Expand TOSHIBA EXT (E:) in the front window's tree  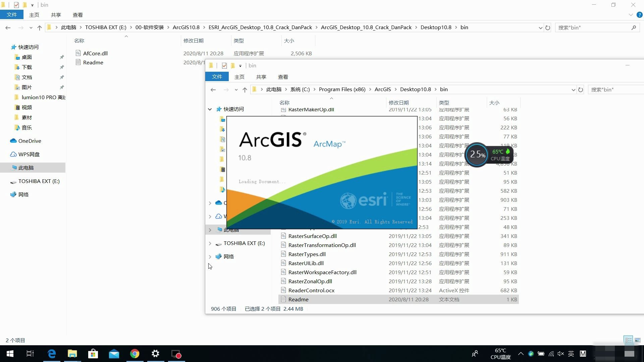(x=210, y=243)
